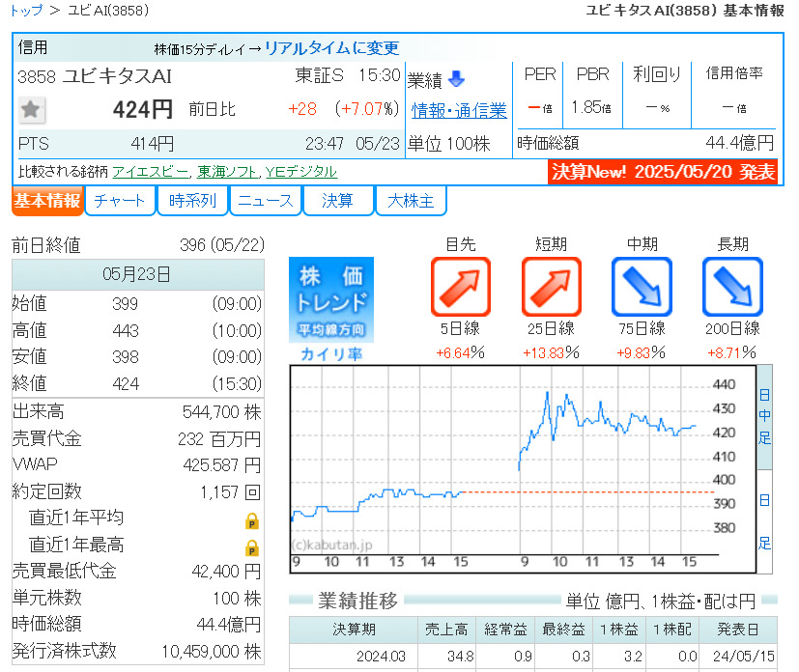The image size is (799, 672).
Task: Go to the 決算 tab
Action: click(x=337, y=201)
